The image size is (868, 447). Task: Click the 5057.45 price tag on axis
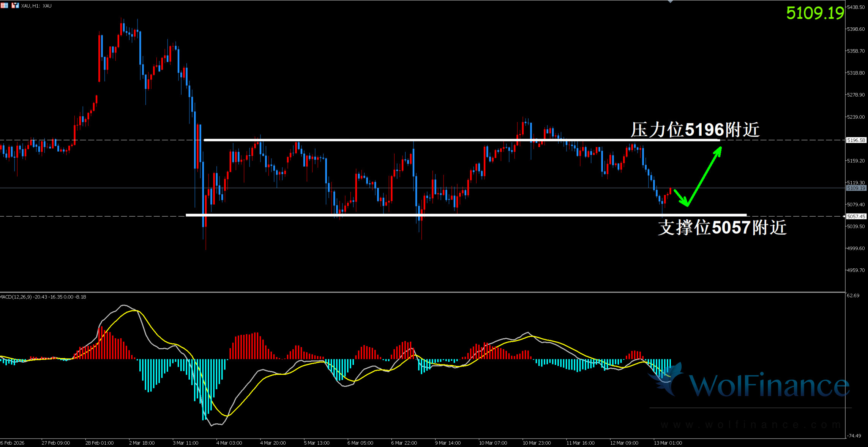coord(856,216)
